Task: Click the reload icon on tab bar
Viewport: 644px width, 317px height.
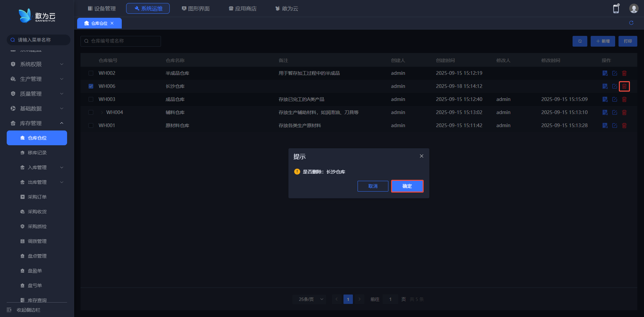Action: 631,23
